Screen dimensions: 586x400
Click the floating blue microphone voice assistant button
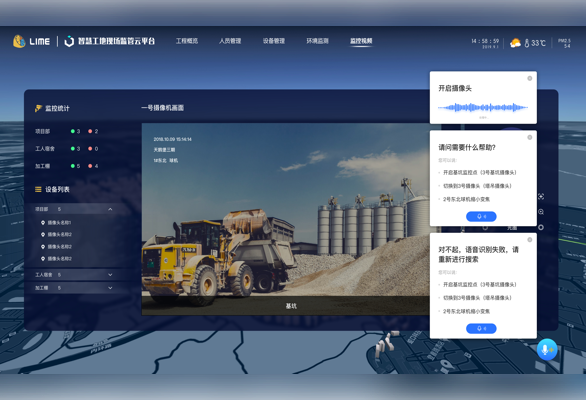click(x=547, y=350)
